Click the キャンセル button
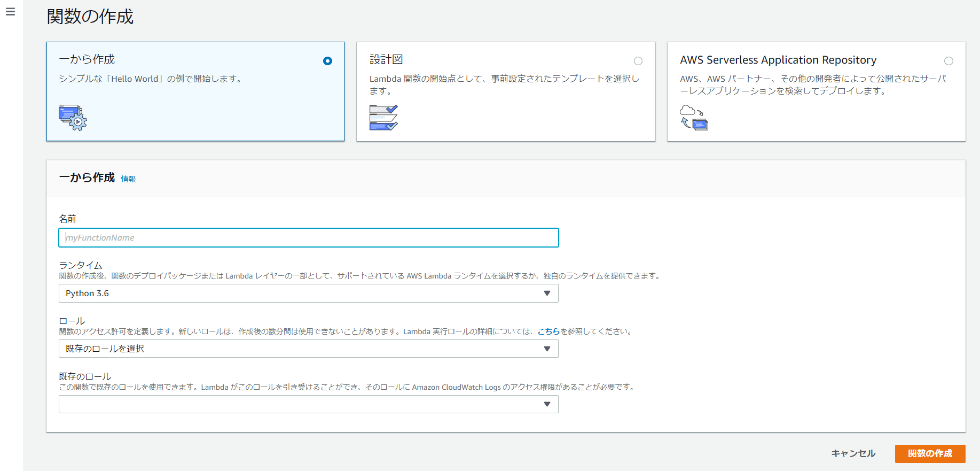Viewport: 980px width, 471px height. (x=853, y=453)
